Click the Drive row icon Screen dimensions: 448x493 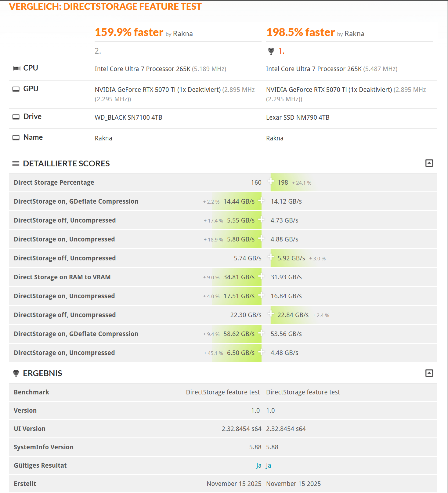coord(16,117)
